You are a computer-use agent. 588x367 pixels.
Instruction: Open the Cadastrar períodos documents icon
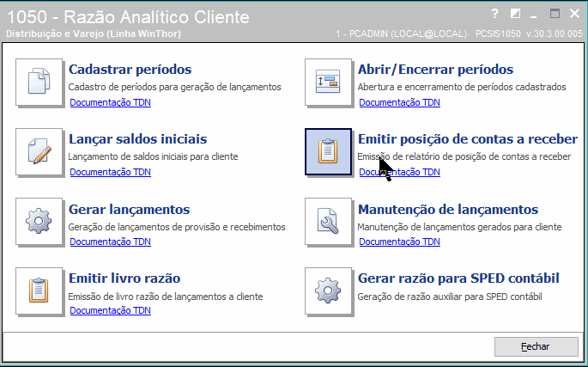point(39,82)
